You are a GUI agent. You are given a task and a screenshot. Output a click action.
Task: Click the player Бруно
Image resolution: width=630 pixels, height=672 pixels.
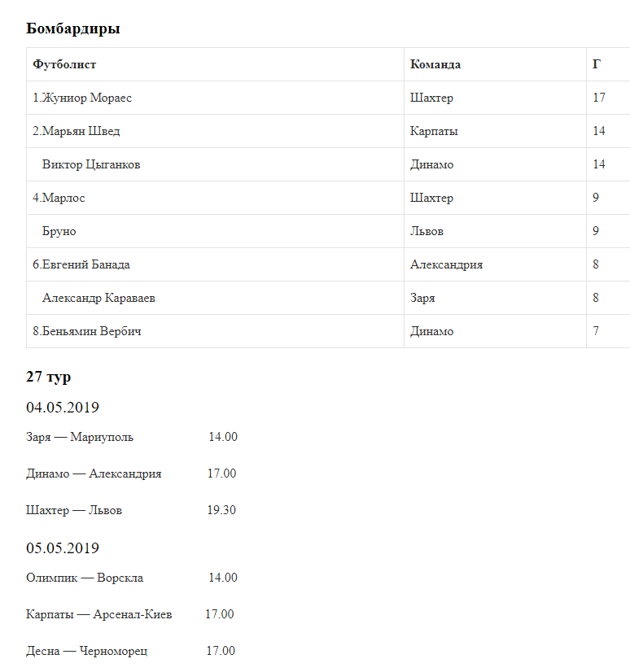(x=59, y=231)
